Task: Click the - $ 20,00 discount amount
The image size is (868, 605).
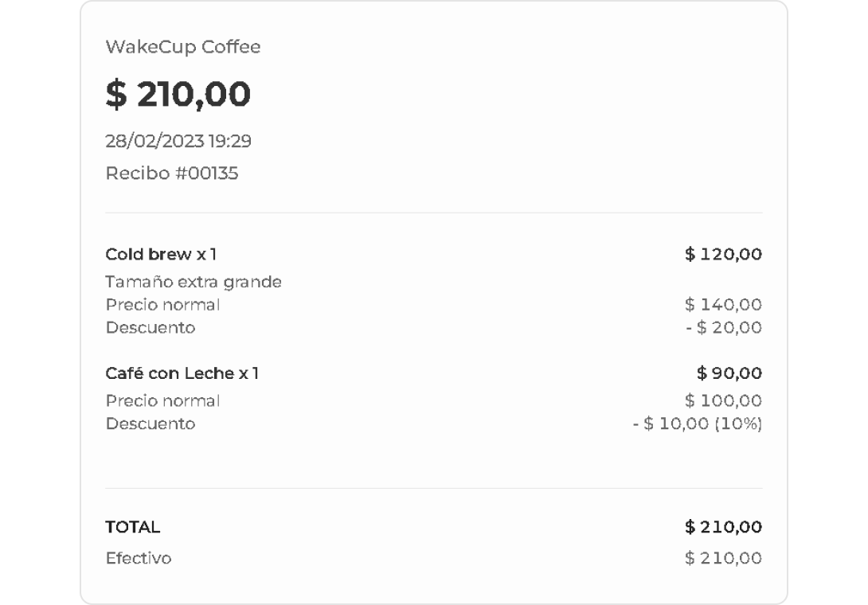Action: click(x=724, y=328)
